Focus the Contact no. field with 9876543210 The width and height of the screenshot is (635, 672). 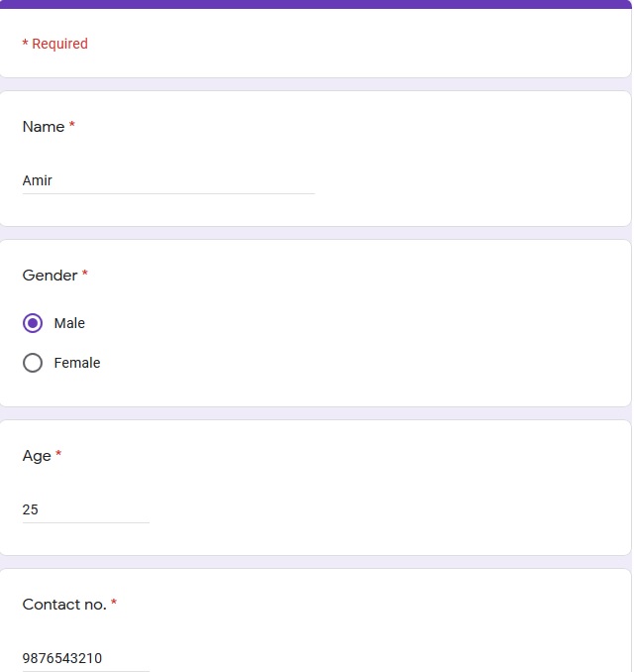tap(85, 658)
